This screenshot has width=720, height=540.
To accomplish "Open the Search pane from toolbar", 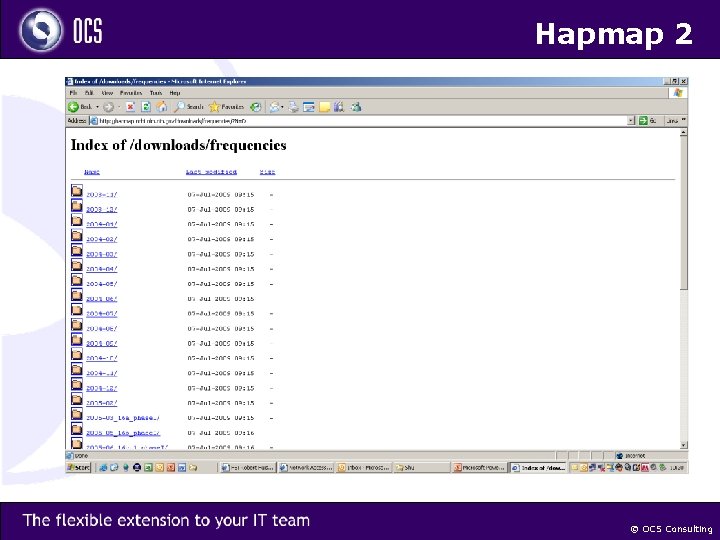I will click(188, 107).
